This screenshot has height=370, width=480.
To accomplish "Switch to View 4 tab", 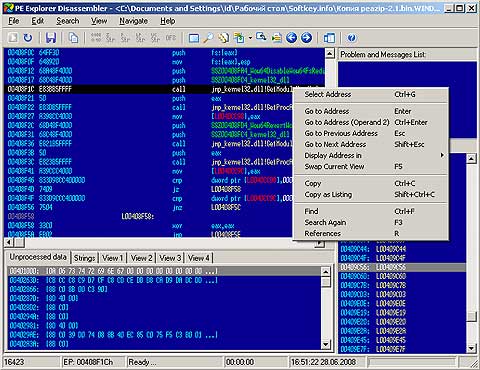I will (x=199, y=258).
